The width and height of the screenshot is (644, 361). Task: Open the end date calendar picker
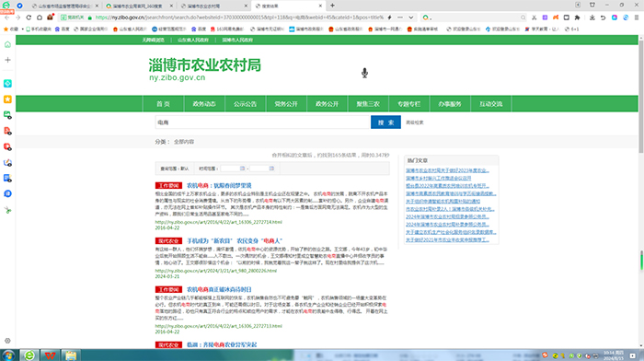(271, 169)
